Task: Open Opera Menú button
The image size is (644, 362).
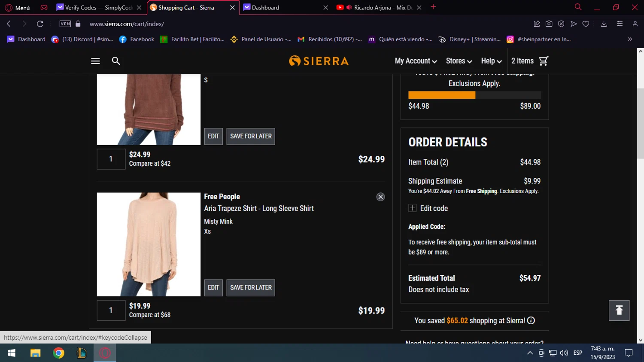Action: [x=18, y=8]
